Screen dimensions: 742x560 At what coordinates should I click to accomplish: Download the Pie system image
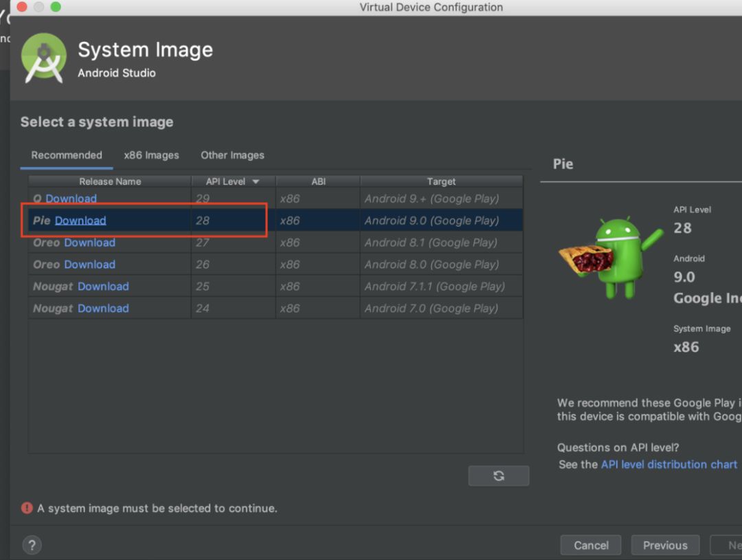[80, 221]
